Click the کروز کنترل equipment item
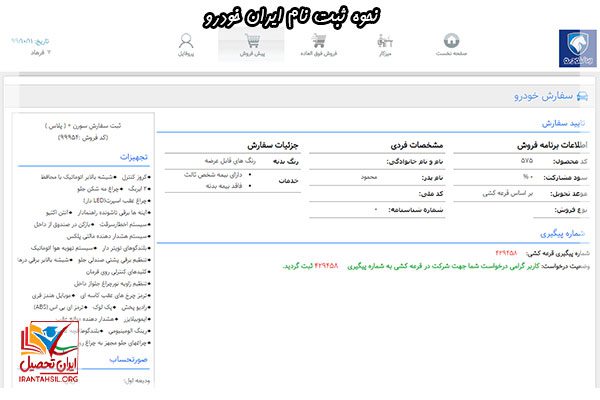 click(x=134, y=177)
